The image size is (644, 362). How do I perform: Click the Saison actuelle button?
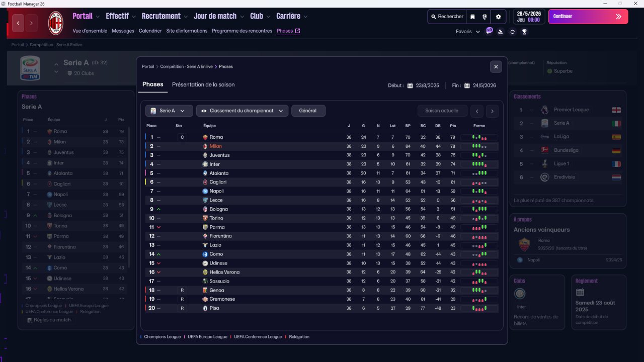point(442,111)
